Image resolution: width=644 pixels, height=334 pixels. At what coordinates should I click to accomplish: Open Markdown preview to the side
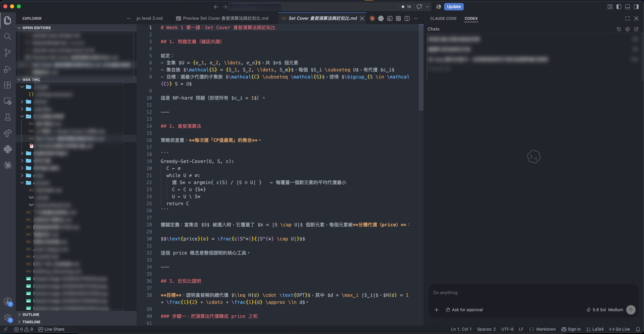[390, 18]
